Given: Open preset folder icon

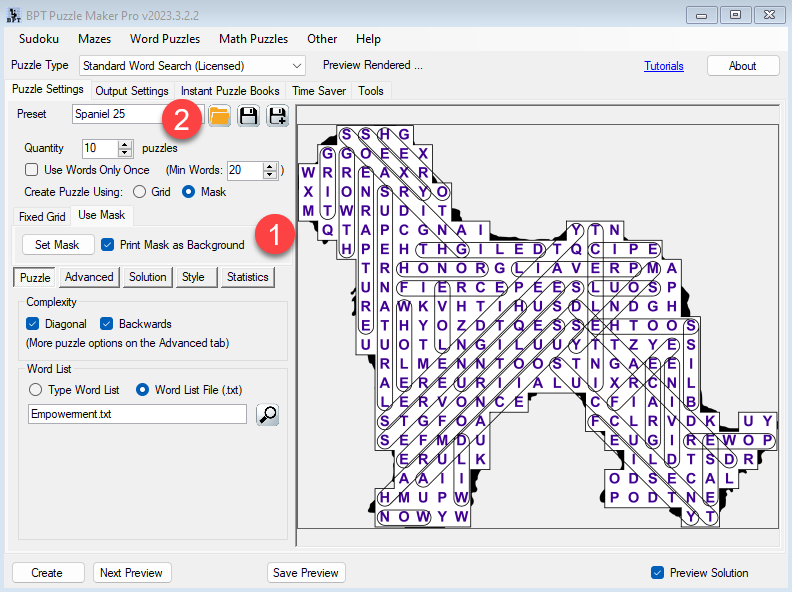Looking at the screenshot, I should 219,116.
